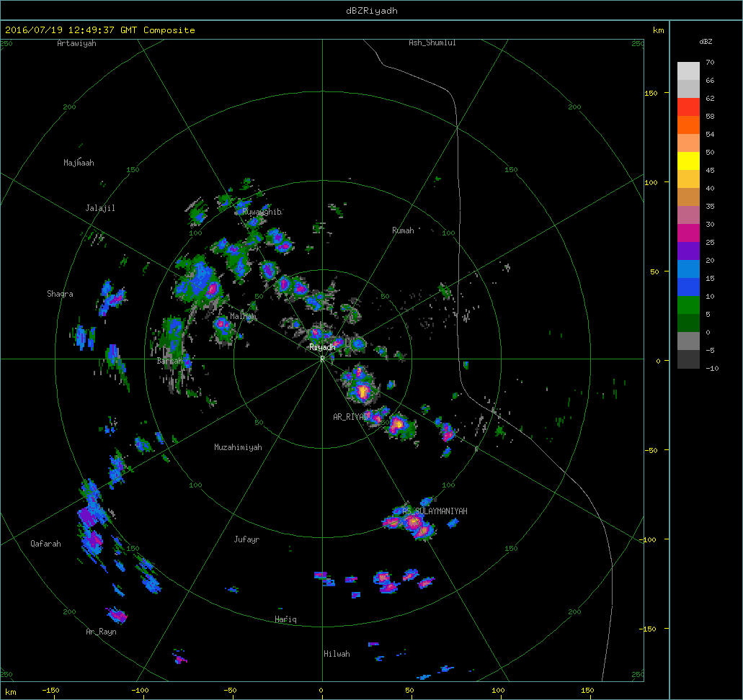Select the tan 35–40 dBZ swatch
The image size is (743, 700).
coord(688,197)
